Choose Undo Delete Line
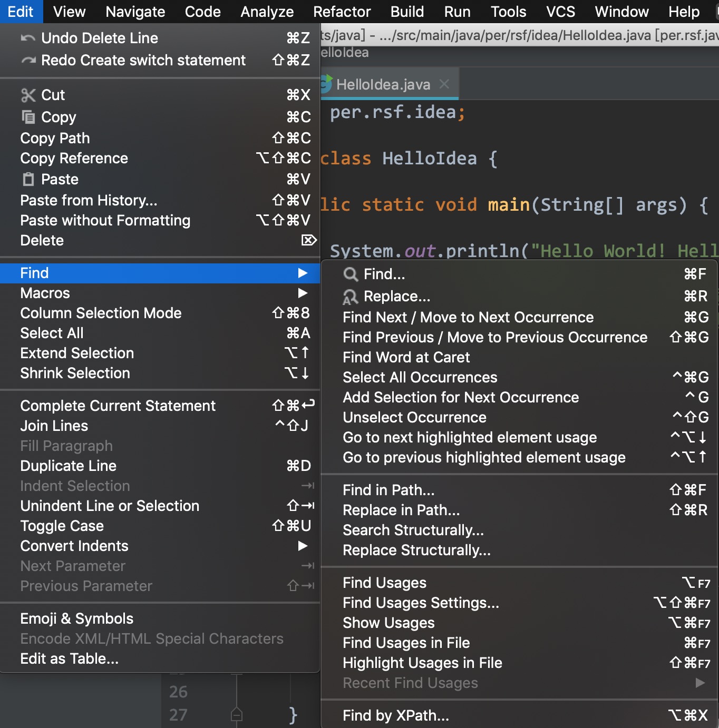 160,38
